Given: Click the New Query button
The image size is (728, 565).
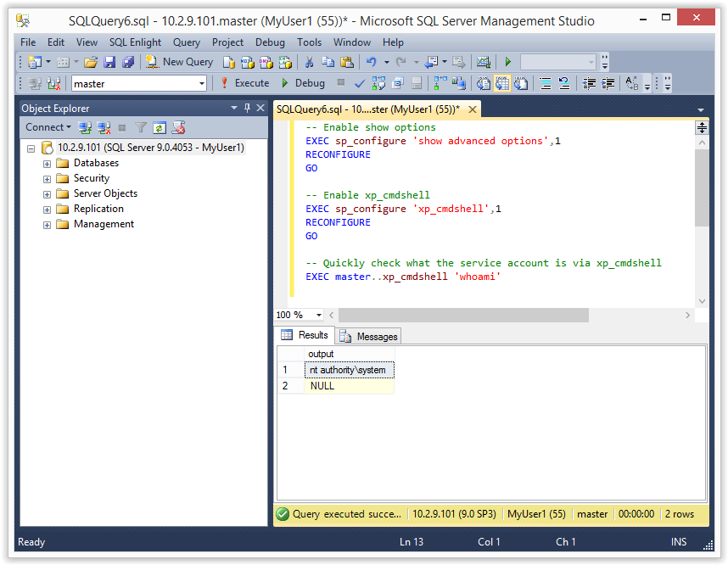Looking at the screenshot, I should pos(179,62).
